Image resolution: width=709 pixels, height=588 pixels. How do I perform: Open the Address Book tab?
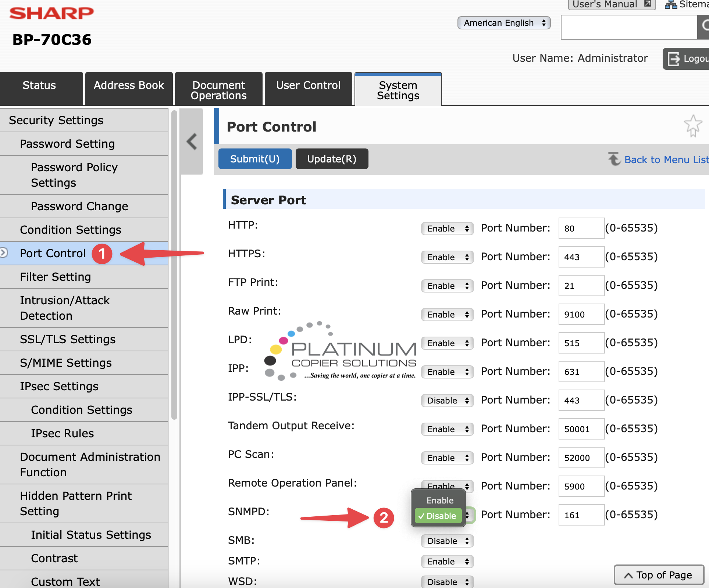coord(129,88)
